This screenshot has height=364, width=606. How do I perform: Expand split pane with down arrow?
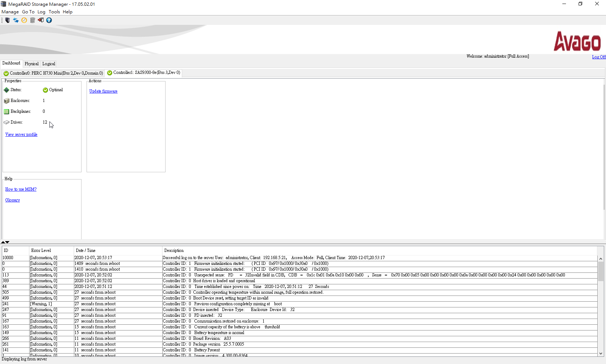tap(7, 242)
